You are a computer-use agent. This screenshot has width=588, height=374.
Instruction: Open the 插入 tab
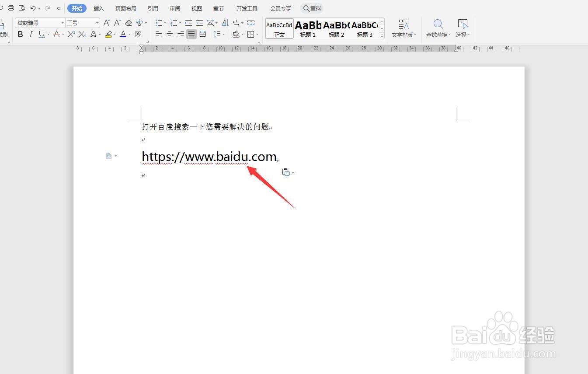click(x=99, y=8)
